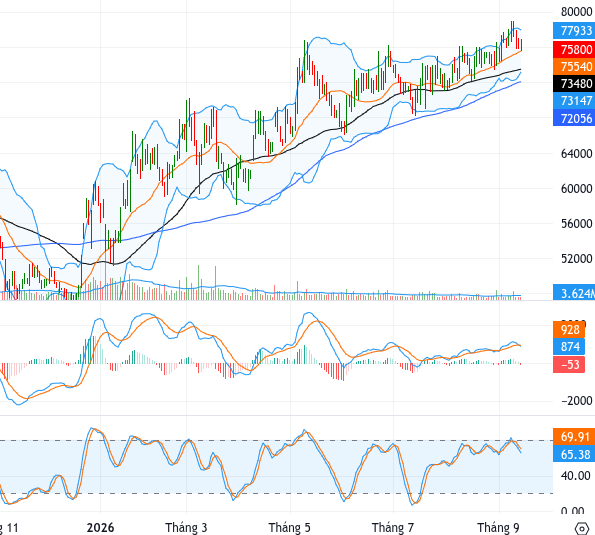
Task: Click the orange 69.91 stochastic label
Action: (x=574, y=437)
